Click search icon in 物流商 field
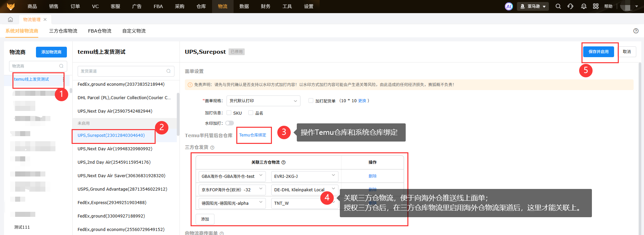 coord(61,66)
